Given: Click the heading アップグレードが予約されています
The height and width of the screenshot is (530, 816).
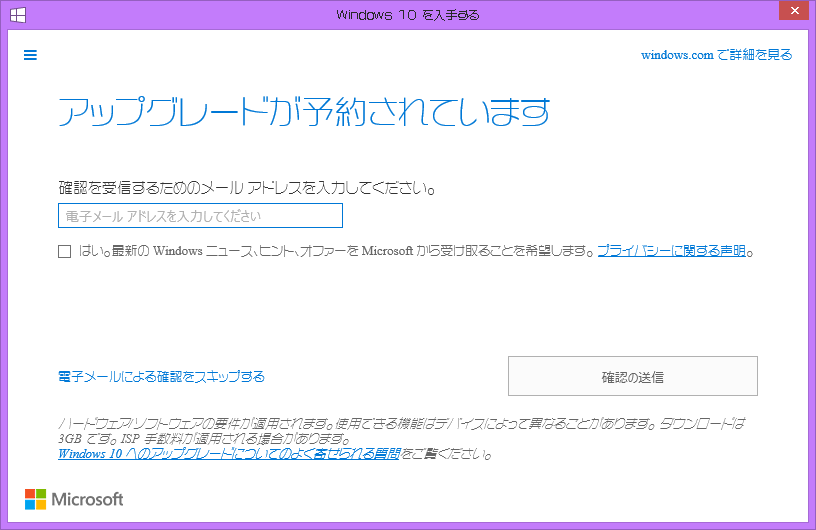Looking at the screenshot, I should point(304,111).
